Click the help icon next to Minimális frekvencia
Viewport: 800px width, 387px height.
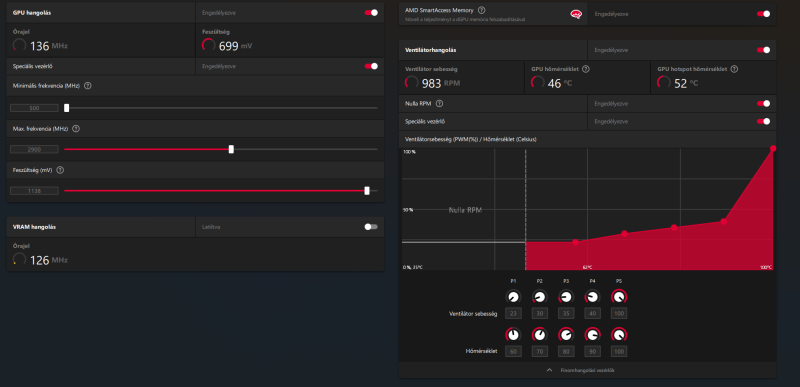pos(87,86)
